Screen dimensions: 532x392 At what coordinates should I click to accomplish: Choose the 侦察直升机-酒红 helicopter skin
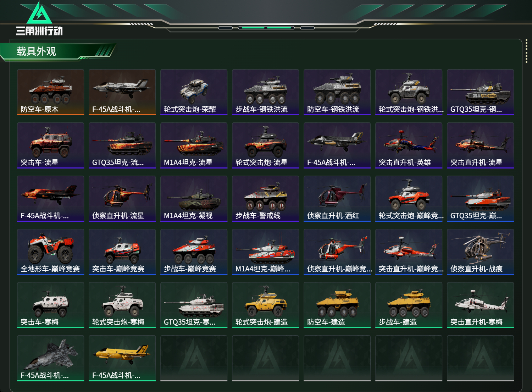337,199
